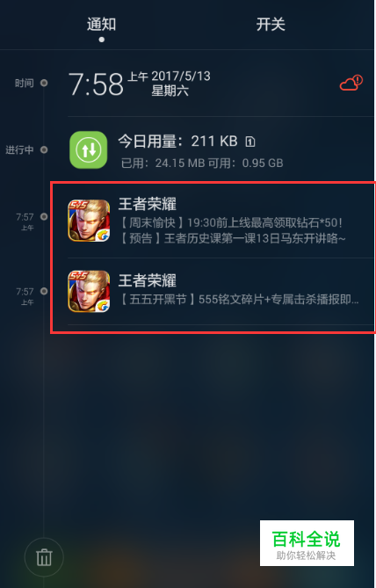Select the 时间 timeline dot marker
The image size is (376, 588).
click(44, 83)
